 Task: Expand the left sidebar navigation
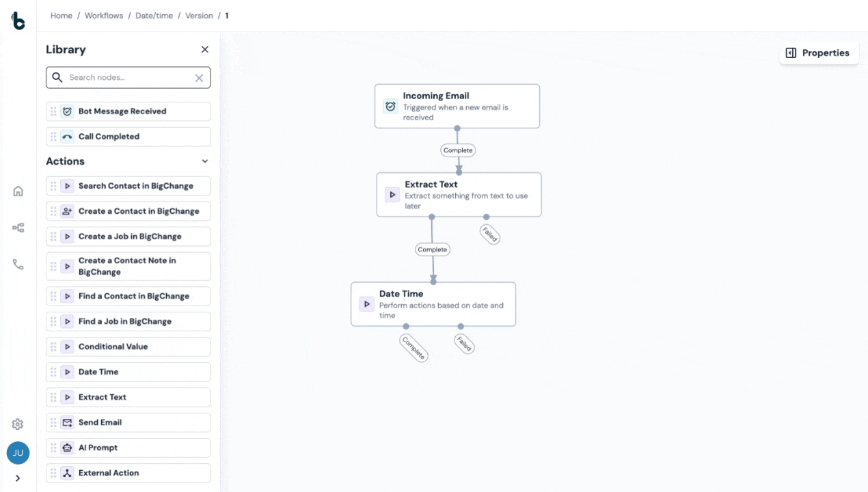(x=18, y=478)
